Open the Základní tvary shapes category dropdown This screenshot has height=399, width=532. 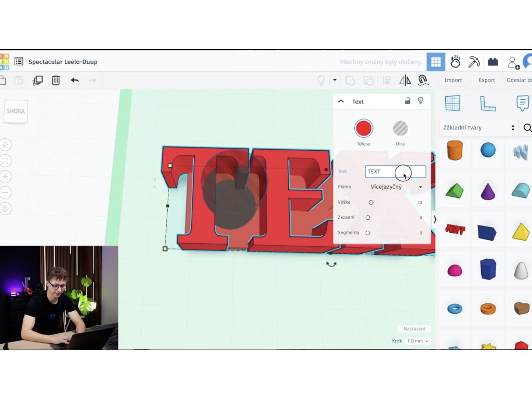point(478,128)
